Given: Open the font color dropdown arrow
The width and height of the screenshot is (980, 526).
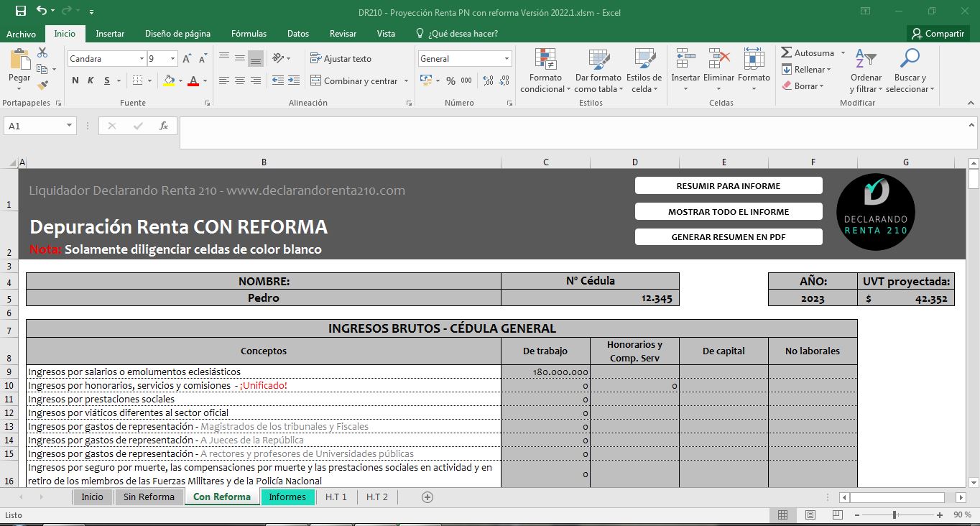Looking at the screenshot, I should 205,80.
